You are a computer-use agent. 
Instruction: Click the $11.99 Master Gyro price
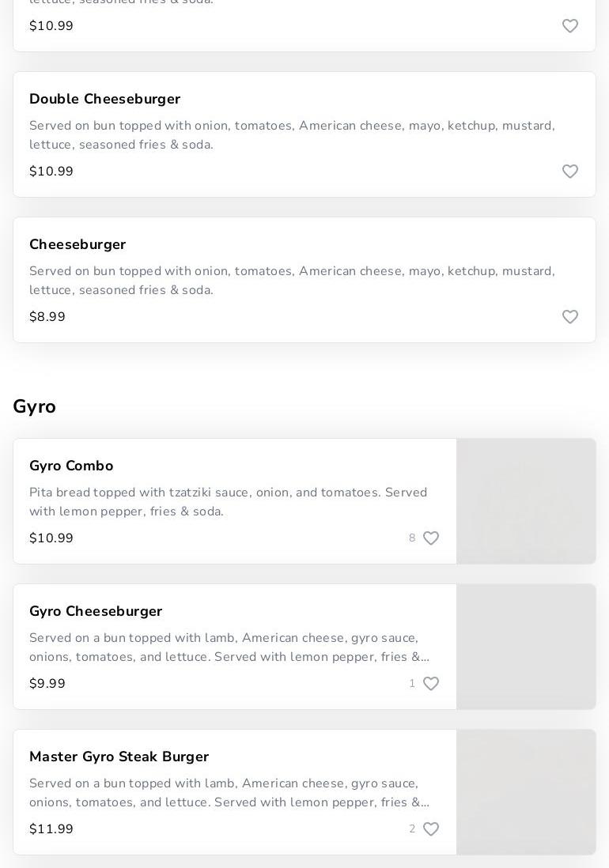(x=51, y=829)
